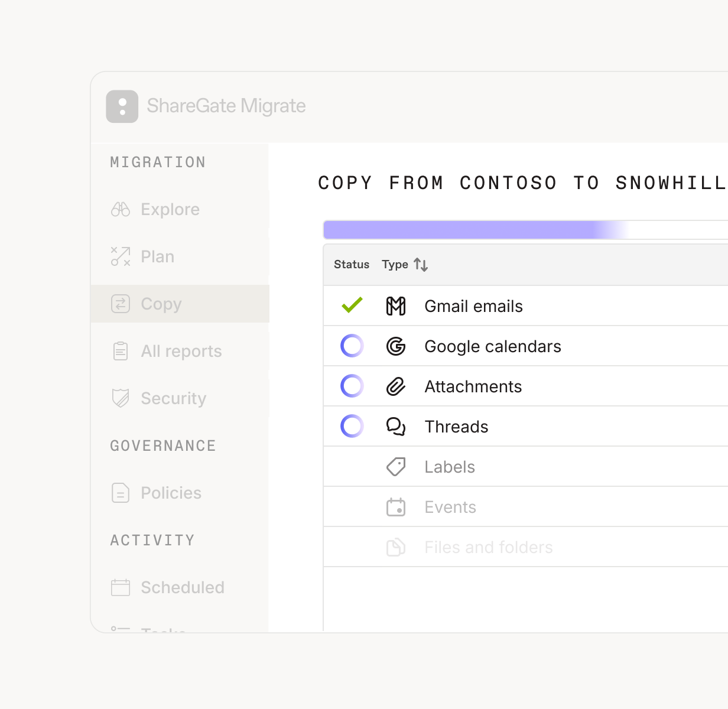Click the spinner next to Attachments
Image resolution: width=728 pixels, height=709 pixels.
point(352,386)
